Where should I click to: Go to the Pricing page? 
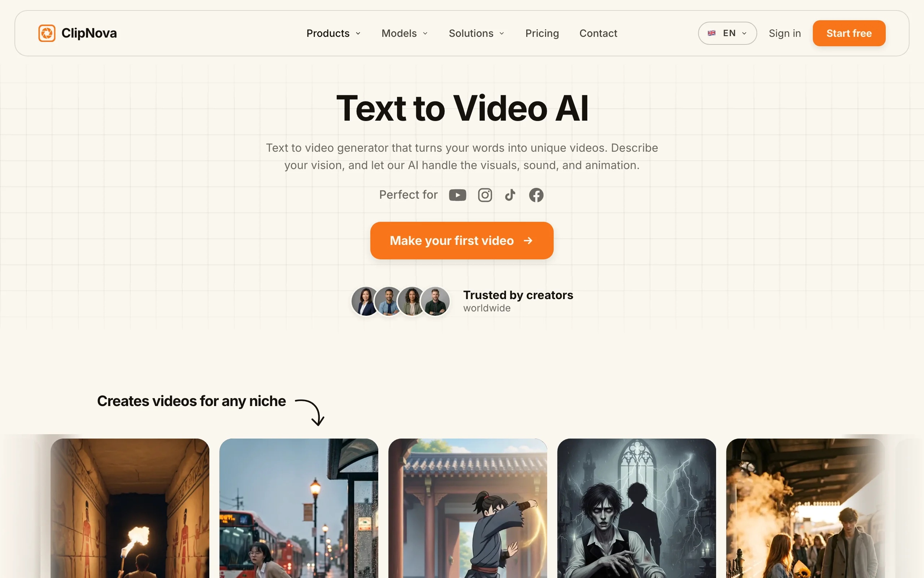click(x=542, y=33)
